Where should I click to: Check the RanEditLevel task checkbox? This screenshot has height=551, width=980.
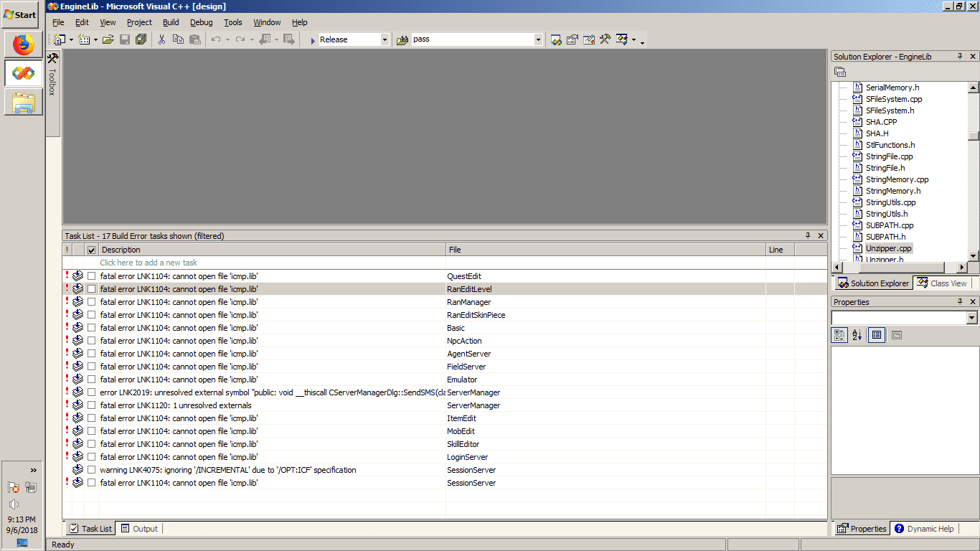click(91, 289)
